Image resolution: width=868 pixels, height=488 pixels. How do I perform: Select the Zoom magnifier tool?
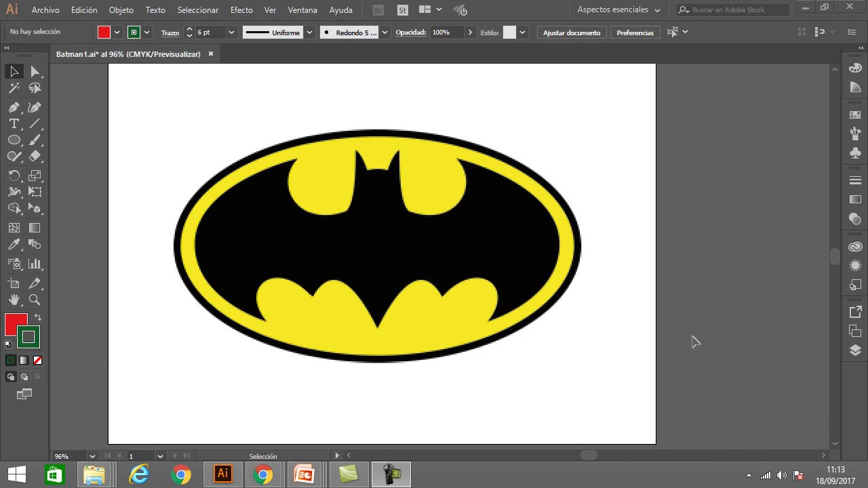click(35, 300)
